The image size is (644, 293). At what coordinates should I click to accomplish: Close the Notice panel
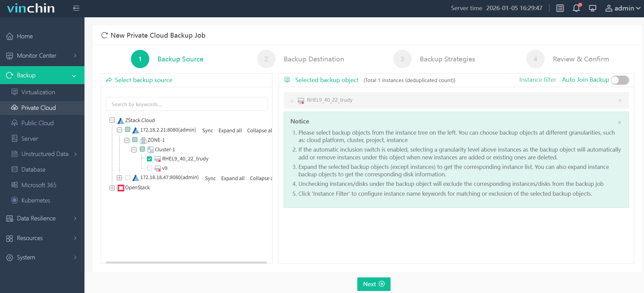(x=620, y=122)
